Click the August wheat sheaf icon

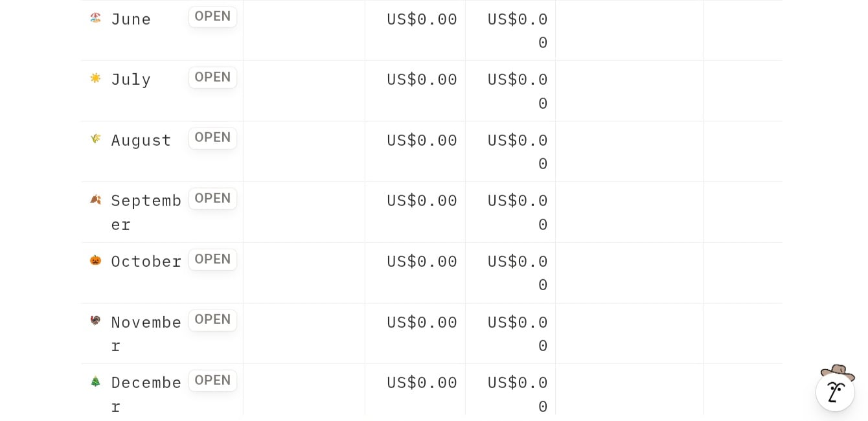click(x=95, y=139)
